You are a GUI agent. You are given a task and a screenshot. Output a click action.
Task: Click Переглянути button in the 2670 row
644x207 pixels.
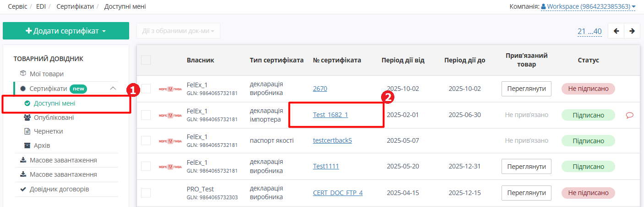pos(526,89)
